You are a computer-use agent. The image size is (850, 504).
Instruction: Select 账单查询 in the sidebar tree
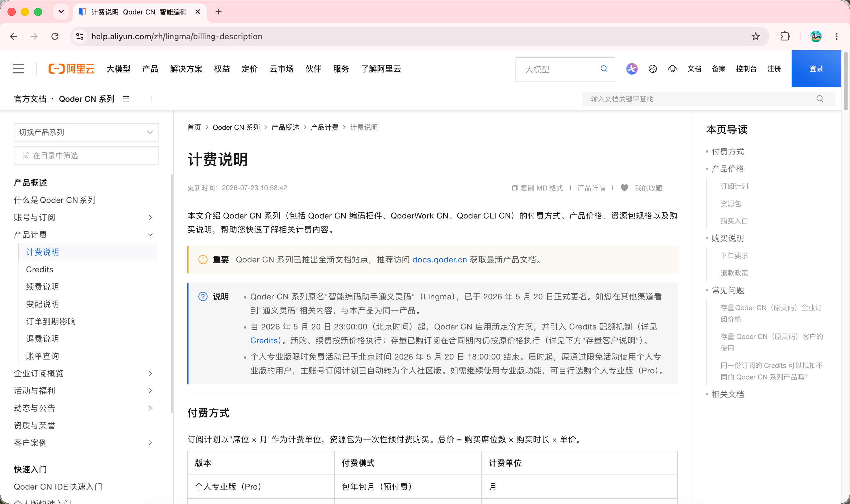pos(42,356)
